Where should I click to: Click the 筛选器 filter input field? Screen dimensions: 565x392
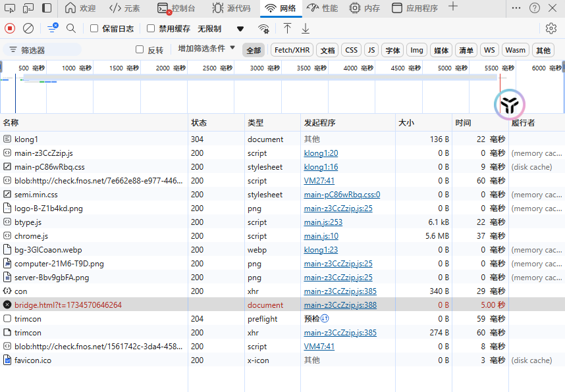pos(43,50)
